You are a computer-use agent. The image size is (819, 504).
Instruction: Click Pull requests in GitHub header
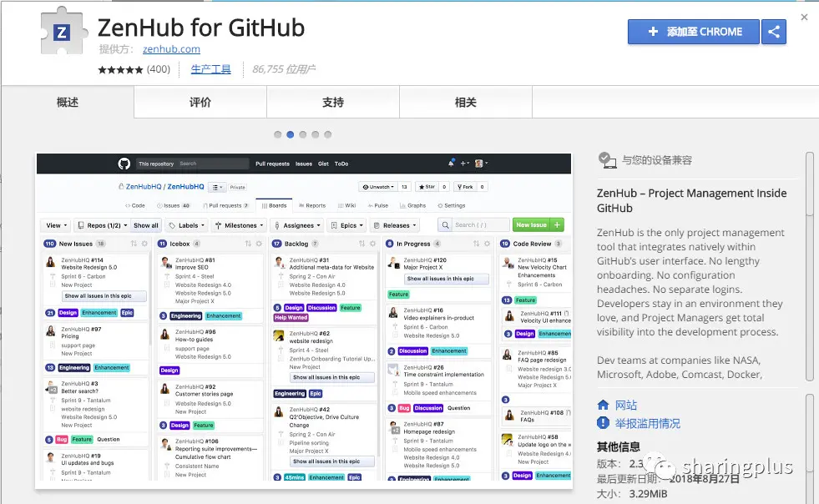tap(272, 164)
